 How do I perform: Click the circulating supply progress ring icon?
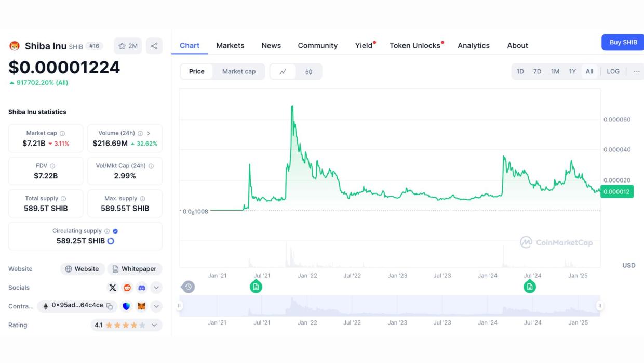coord(111,241)
